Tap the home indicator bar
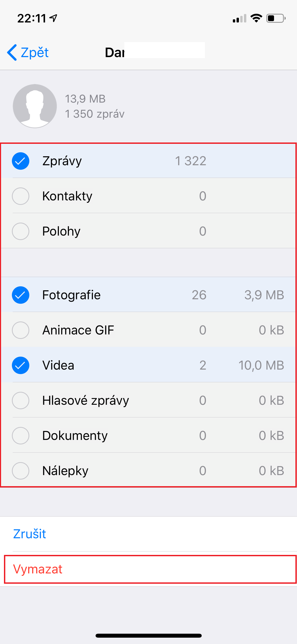Viewport: 297px width, 644px height. (148, 636)
